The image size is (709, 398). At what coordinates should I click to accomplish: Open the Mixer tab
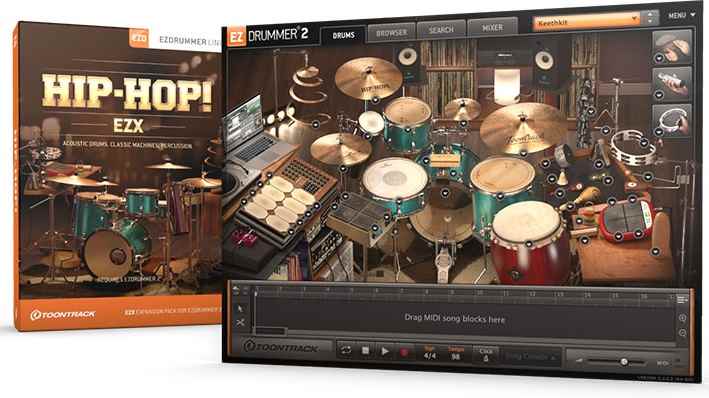point(492,28)
